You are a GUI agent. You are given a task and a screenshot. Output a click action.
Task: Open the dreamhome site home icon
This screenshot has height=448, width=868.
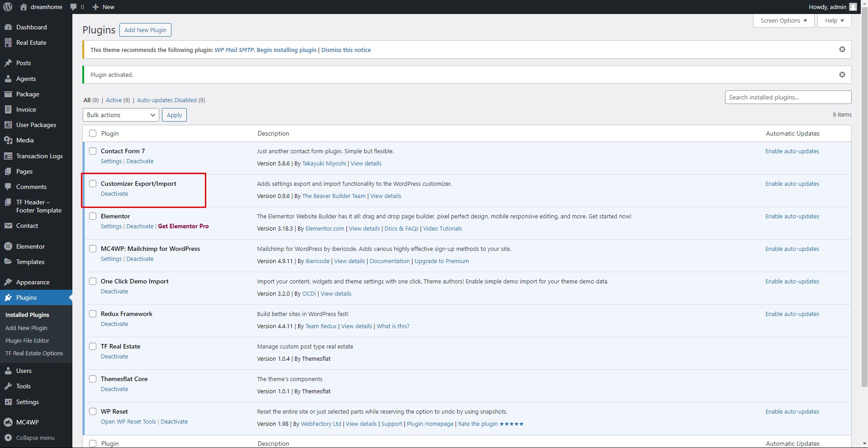click(x=24, y=7)
